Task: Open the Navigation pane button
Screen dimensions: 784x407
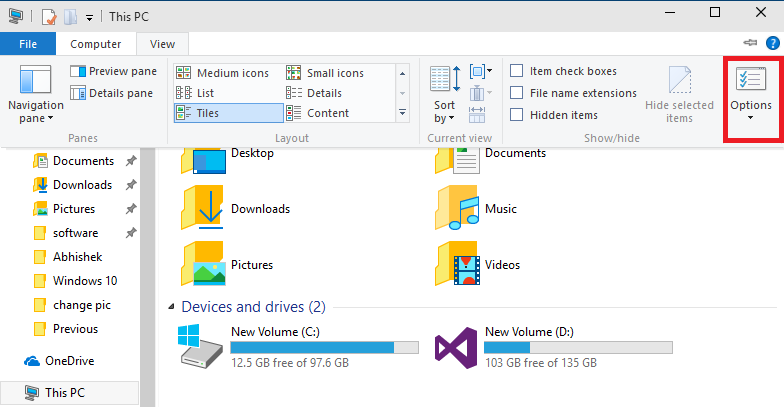Action: click(x=35, y=97)
